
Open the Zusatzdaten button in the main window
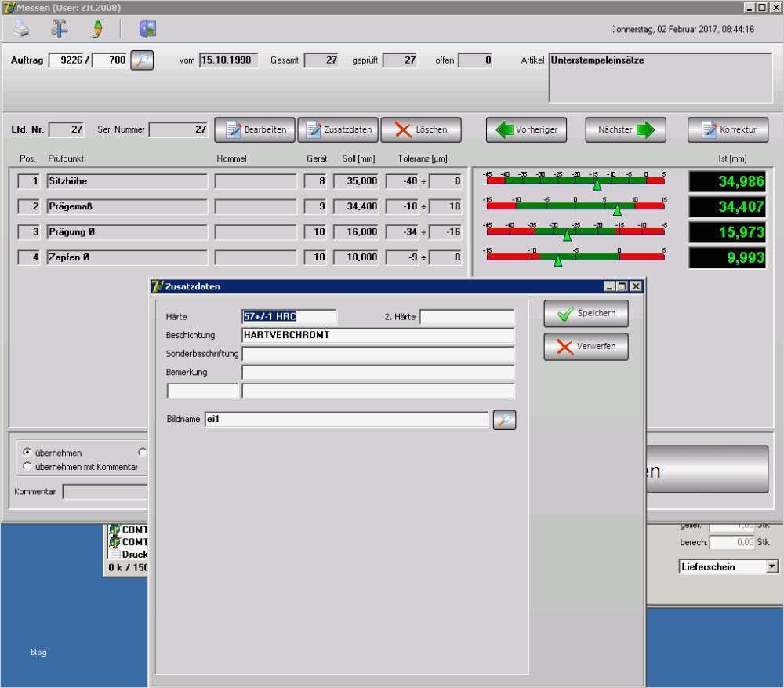pos(338,129)
